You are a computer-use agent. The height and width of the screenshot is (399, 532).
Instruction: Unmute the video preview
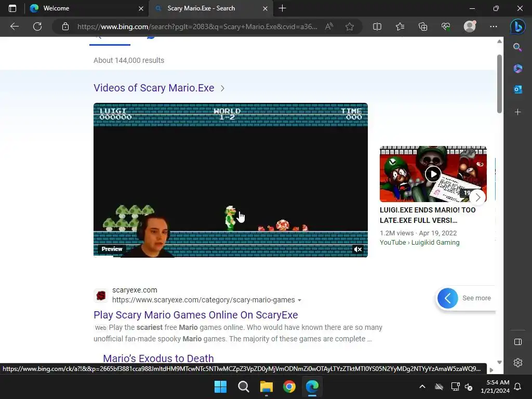358,249
